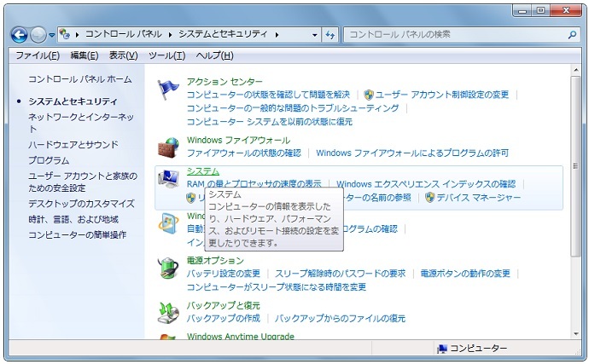Open コンピューターの簡単操作 category

pos(77,235)
